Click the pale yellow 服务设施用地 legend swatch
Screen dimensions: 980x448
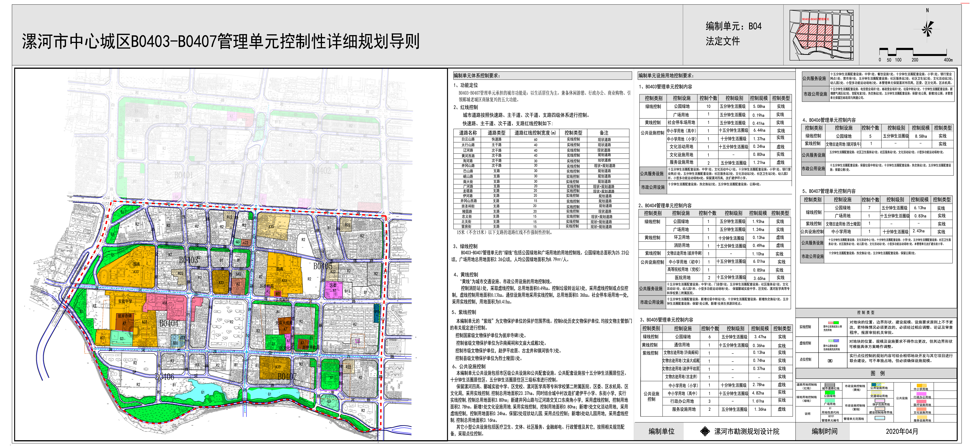[922, 417]
